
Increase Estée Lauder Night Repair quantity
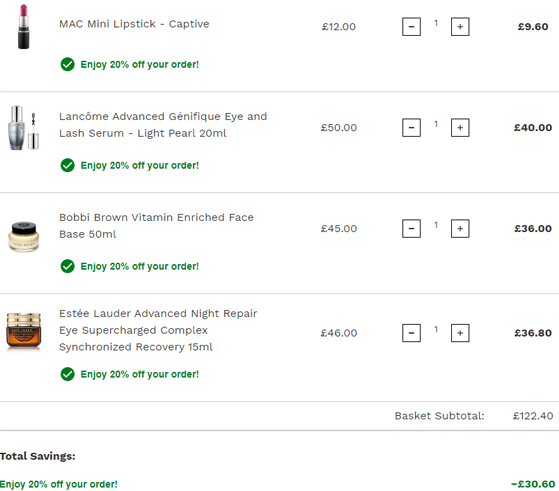click(x=460, y=333)
